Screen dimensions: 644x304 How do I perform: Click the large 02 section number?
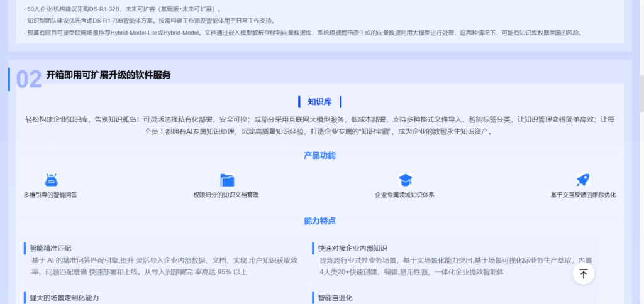click(x=29, y=79)
